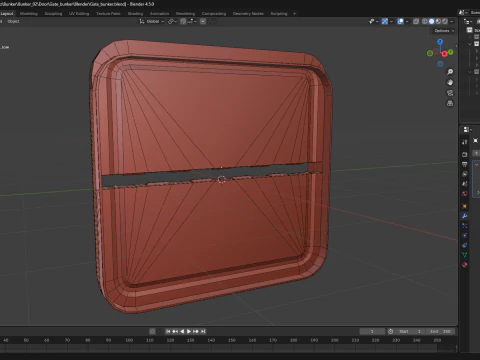Image resolution: width=480 pixels, height=360 pixels.
Task: Open the World properties tab
Action: coord(465,193)
